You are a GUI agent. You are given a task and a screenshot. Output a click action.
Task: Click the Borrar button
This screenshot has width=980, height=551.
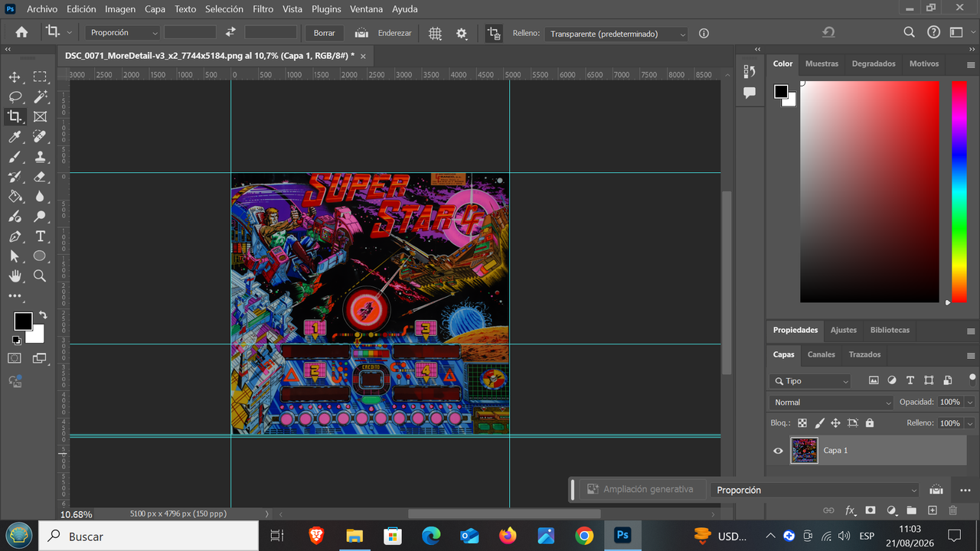[x=325, y=33]
